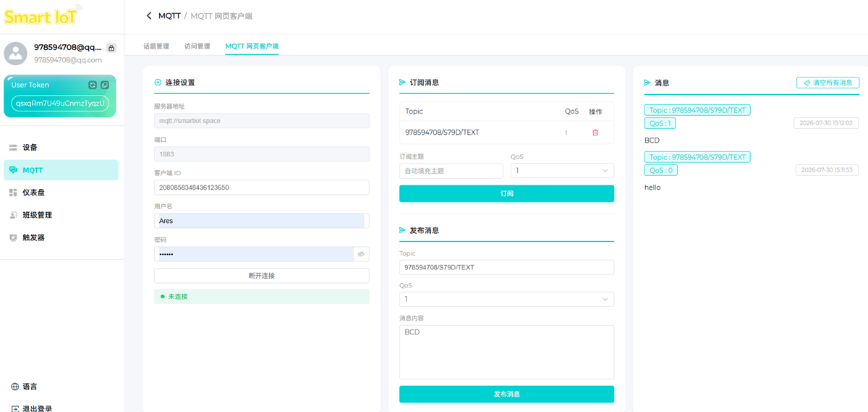
Task: Select the MQTT 网页客户端 tab
Action: click(x=252, y=46)
